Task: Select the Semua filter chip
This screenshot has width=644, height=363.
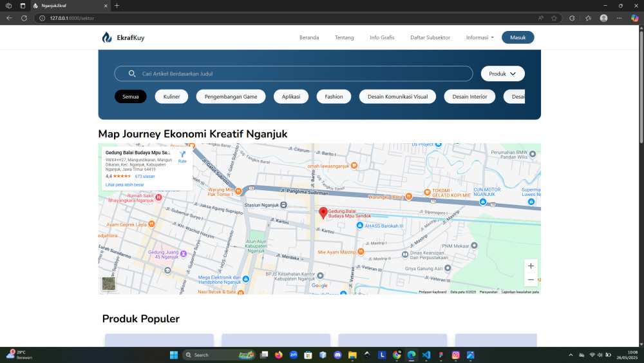Action: (x=131, y=97)
